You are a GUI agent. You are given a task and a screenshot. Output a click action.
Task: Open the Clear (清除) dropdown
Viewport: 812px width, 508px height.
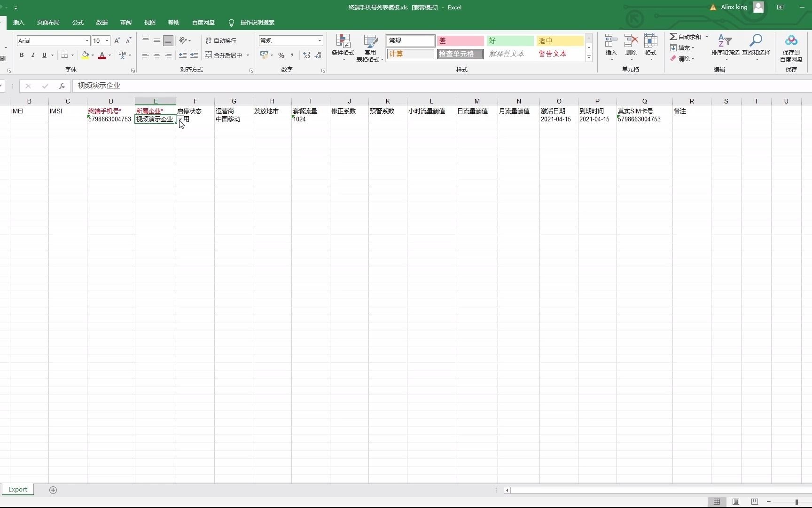tap(682, 59)
